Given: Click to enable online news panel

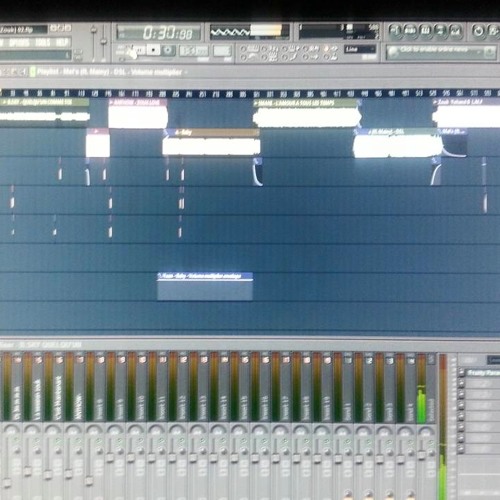Looking at the screenshot, I should [x=441, y=52].
